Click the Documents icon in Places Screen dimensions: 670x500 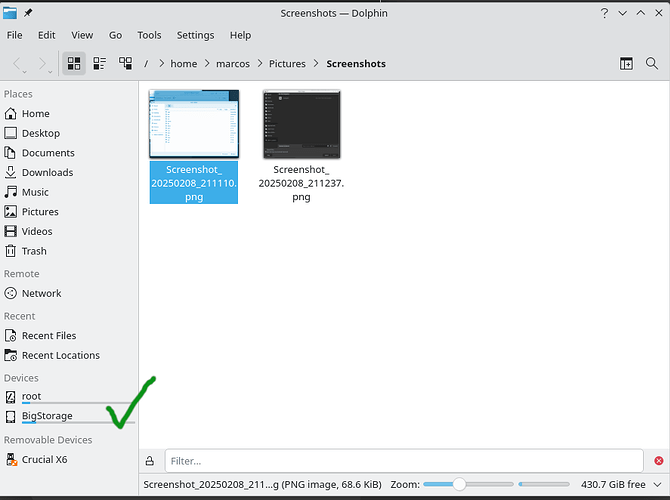(x=11, y=153)
